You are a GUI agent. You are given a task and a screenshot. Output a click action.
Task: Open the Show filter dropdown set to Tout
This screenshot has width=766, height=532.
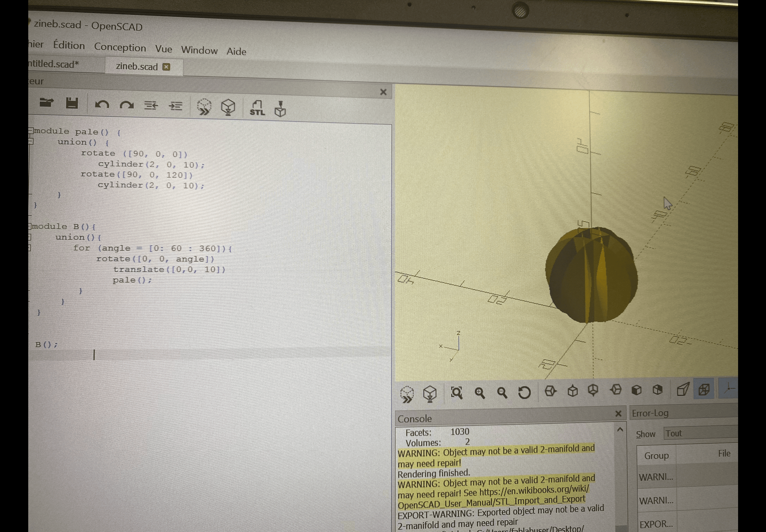[701, 433]
